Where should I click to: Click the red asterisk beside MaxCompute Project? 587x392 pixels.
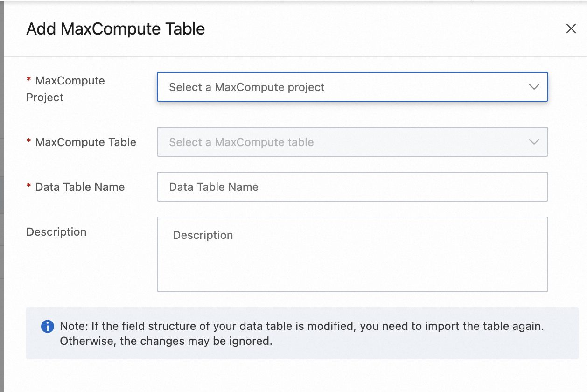[x=29, y=80]
